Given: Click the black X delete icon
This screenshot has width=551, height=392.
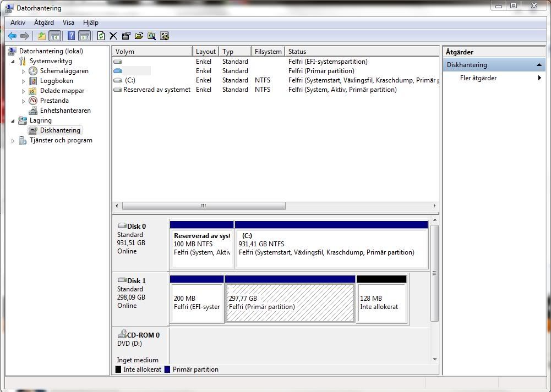Looking at the screenshot, I should [x=113, y=36].
